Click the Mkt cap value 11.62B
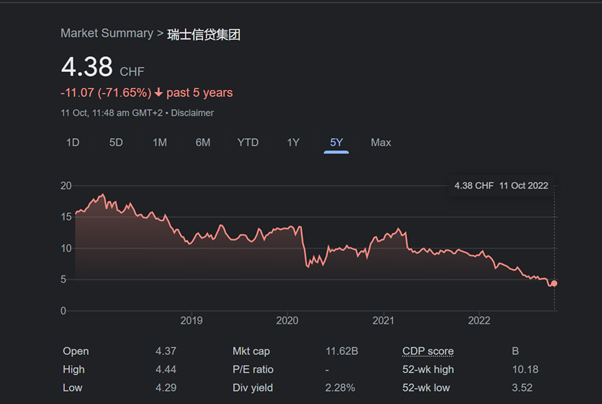The height and width of the screenshot is (404, 602). coord(342,351)
